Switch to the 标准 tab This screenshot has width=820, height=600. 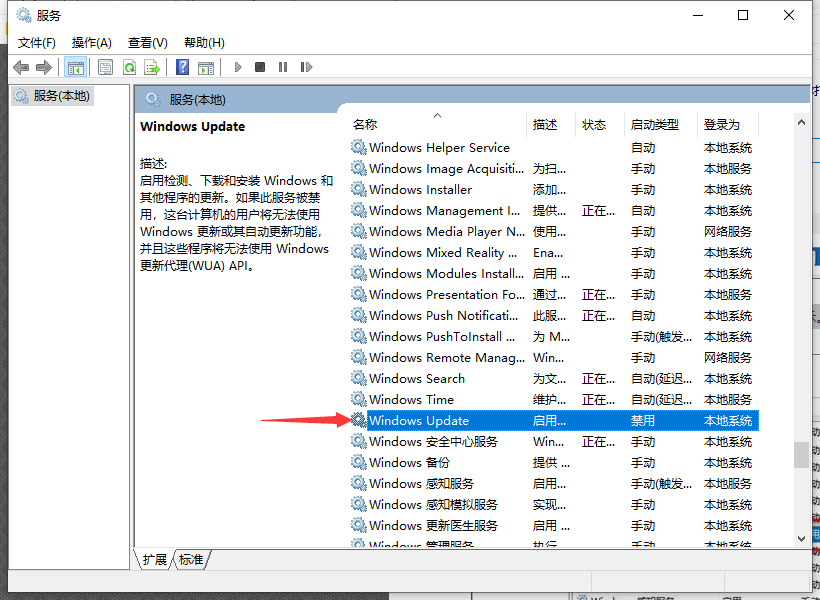(x=191, y=560)
